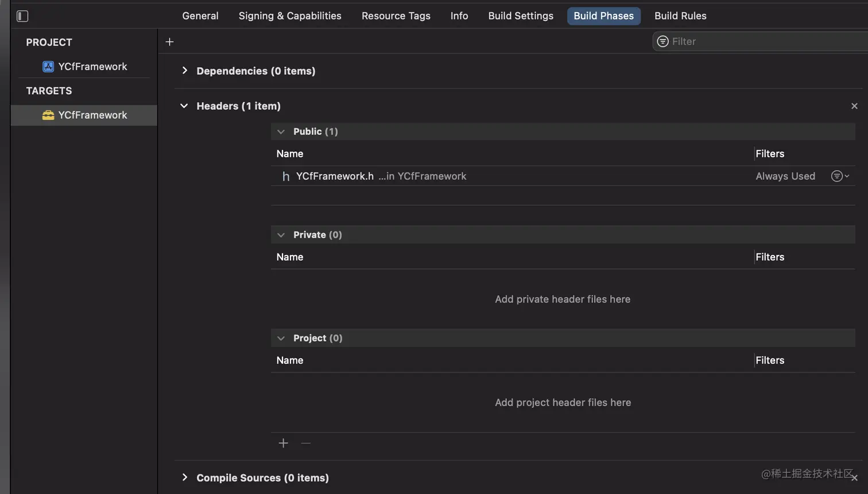Open filter options for the YCfFramework.h row
This screenshot has height=494, width=868.
(x=840, y=176)
